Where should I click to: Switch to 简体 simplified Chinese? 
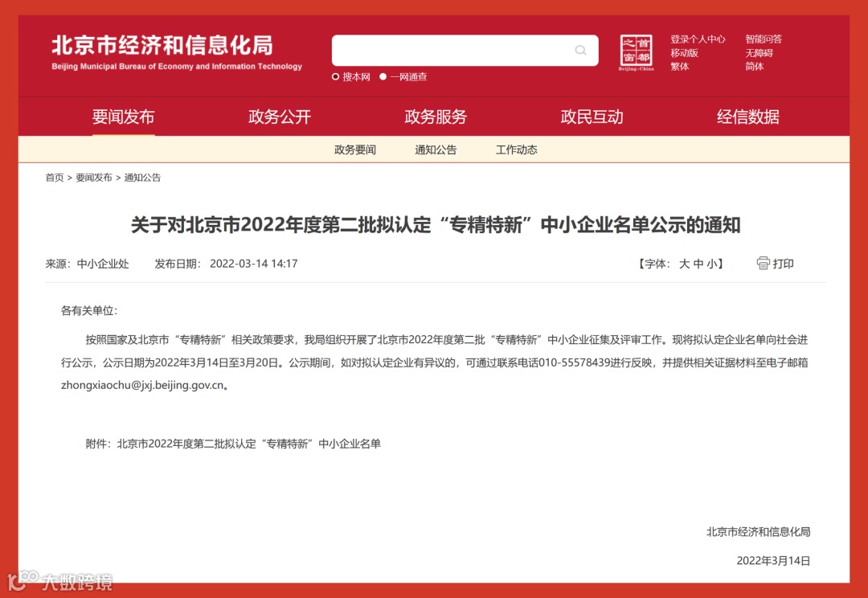[754, 66]
